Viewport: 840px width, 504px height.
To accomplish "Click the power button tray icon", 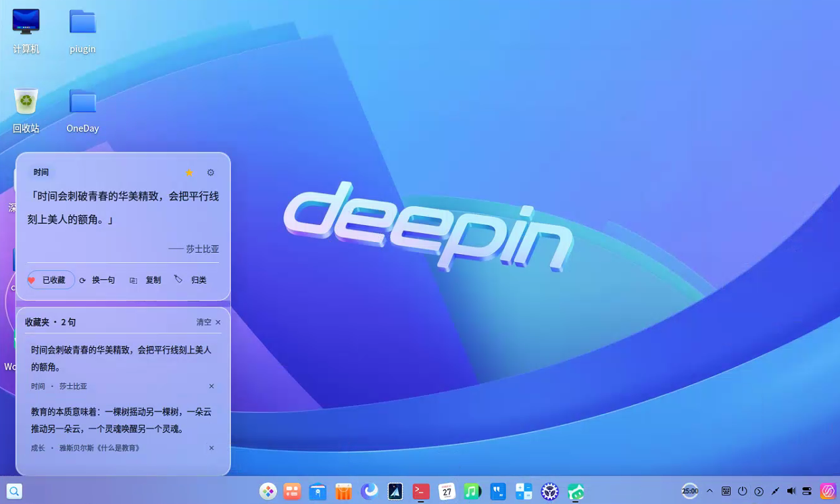I will (742, 491).
